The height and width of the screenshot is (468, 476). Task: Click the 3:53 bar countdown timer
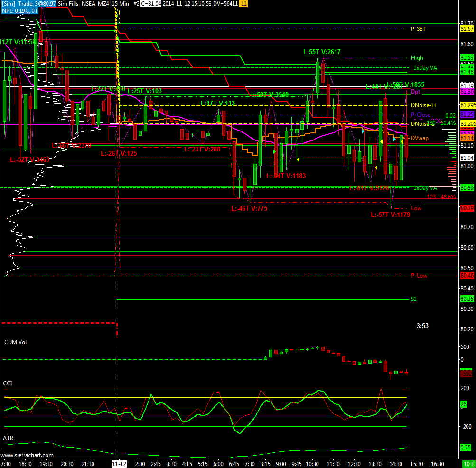(x=422, y=326)
